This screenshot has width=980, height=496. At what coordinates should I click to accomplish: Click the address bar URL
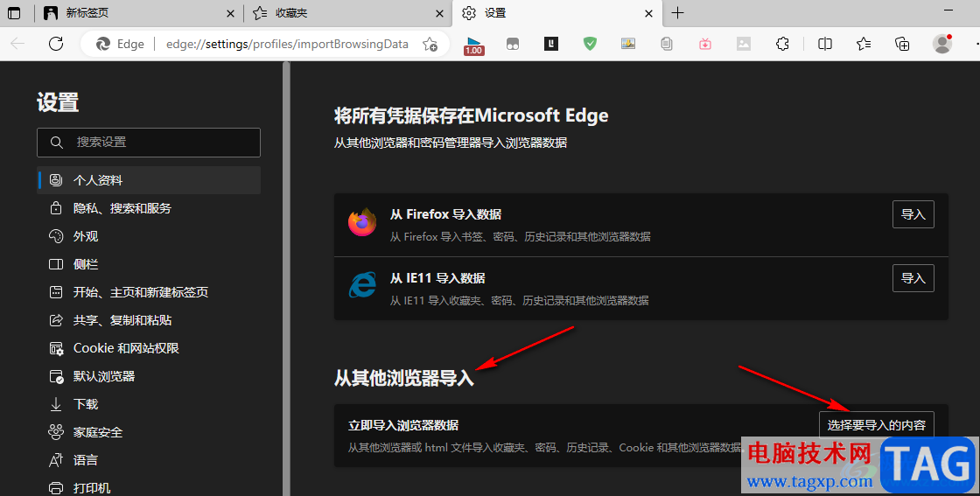pyautogui.click(x=287, y=44)
